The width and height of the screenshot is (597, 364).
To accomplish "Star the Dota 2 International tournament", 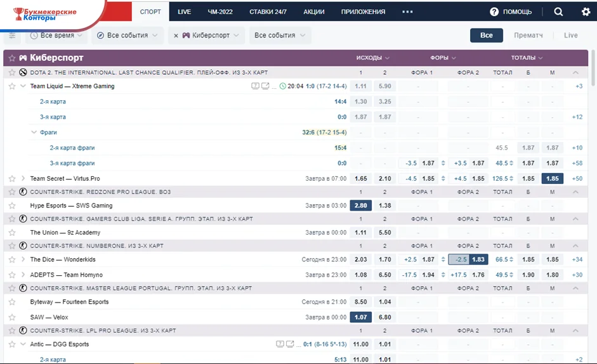I will pos(12,72).
